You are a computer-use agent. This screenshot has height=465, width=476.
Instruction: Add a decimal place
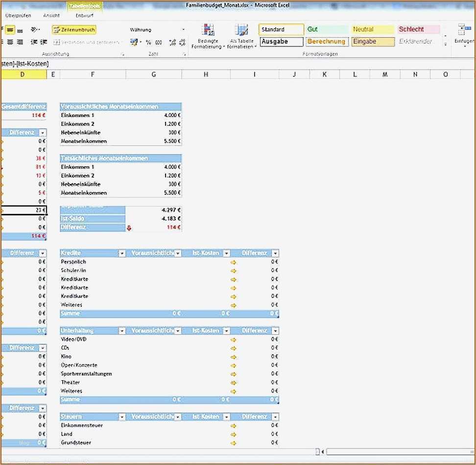pos(173,43)
